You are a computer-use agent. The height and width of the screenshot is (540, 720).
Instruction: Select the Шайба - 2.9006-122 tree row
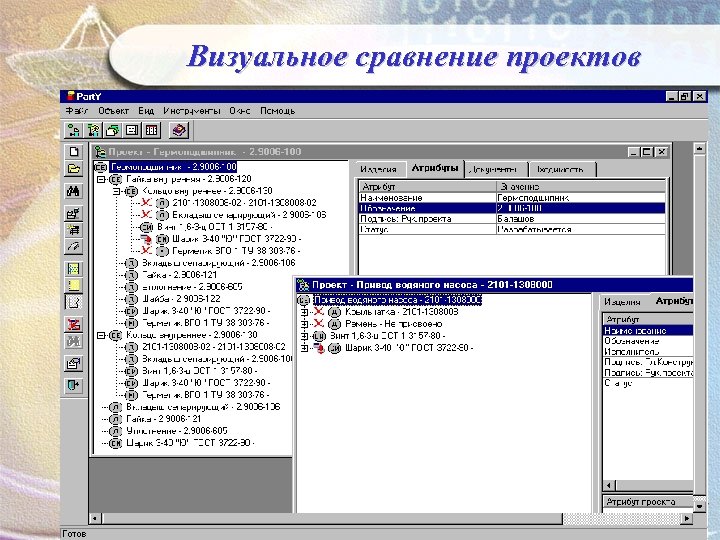(181, 298)
